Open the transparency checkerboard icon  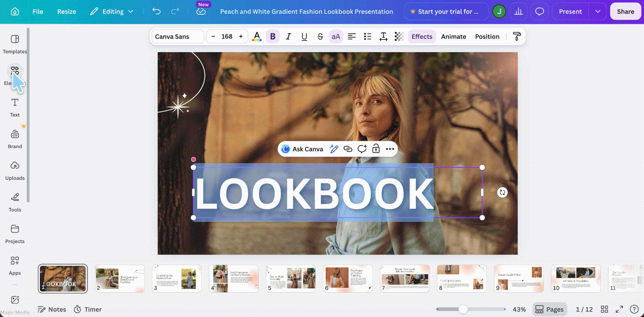point(399,37)
